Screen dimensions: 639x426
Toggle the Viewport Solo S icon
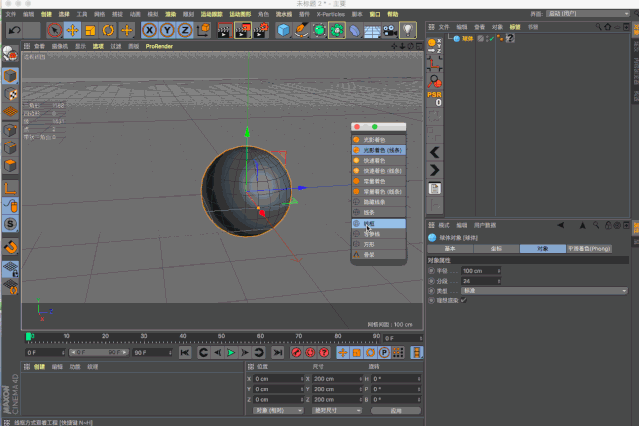[x=10, y=224]
